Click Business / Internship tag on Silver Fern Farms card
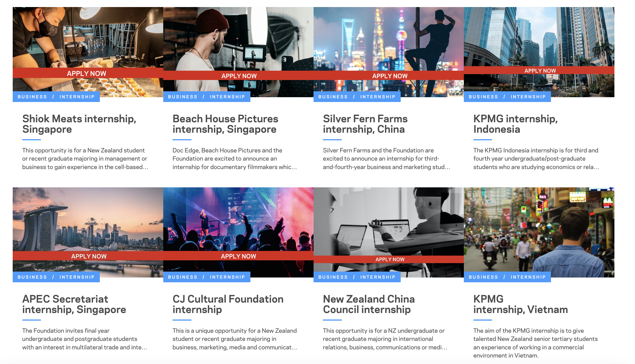The image size is (635, 364). point(357,97)
